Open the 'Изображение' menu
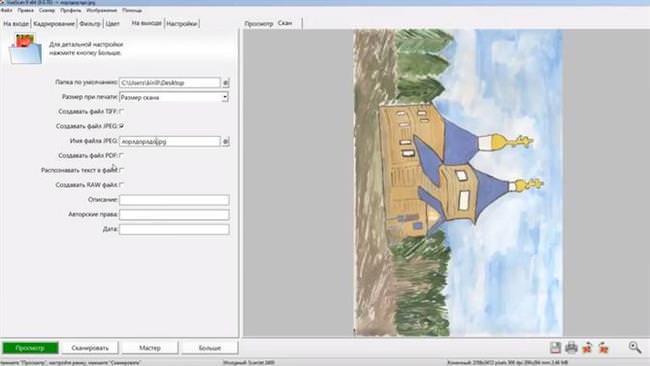 [102, 10]
